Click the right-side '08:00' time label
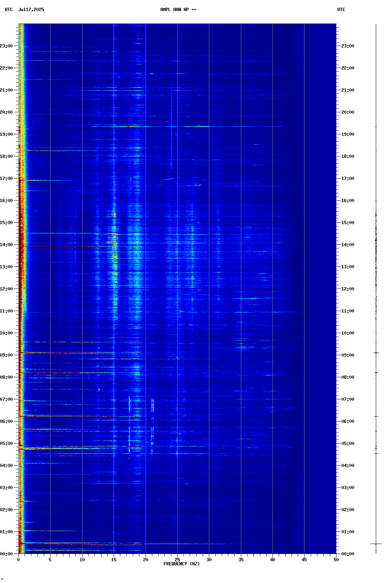 (x=348, y=377)
